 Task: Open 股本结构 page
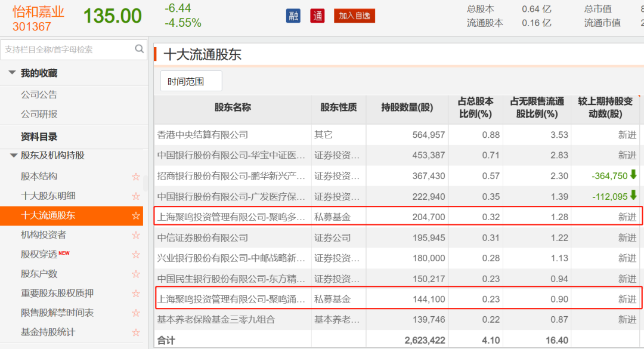click(39, 177)
